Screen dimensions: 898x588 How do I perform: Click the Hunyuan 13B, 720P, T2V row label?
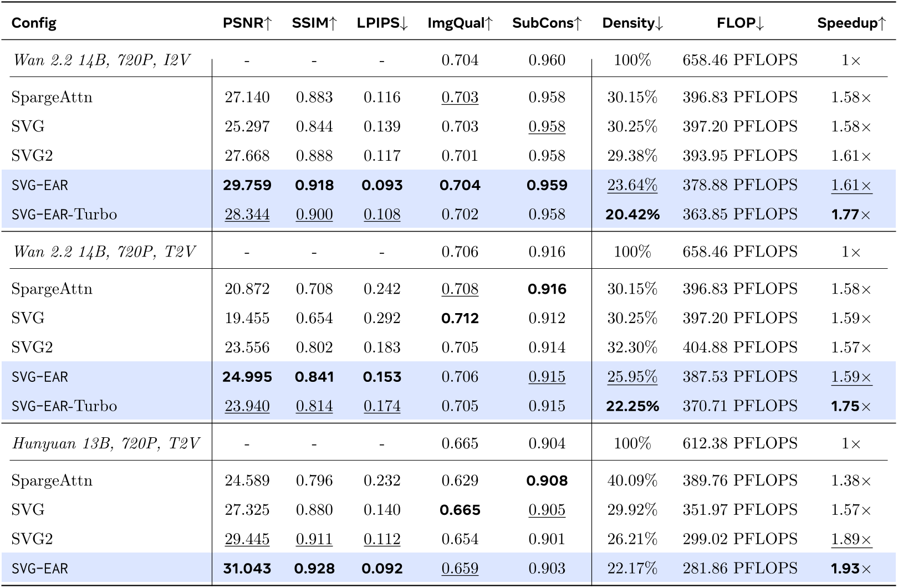[x=105, y=443]
